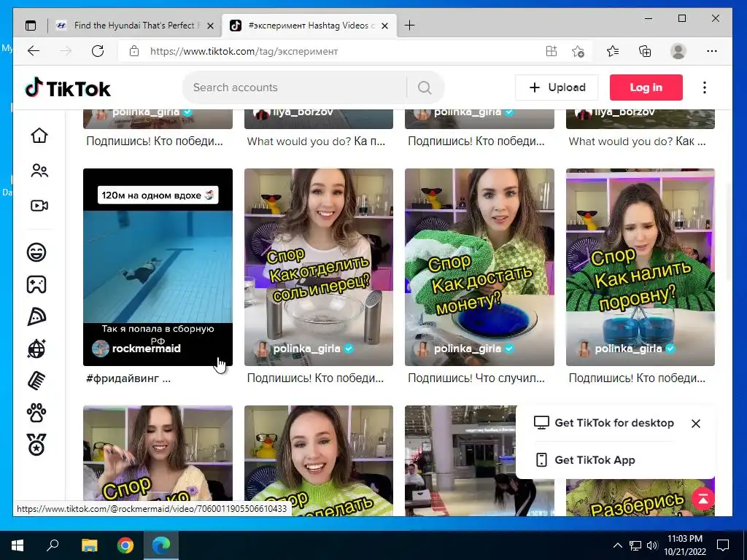Screen dimensions: 747x560
Task: Click the browser address bar URL
Action: coord(244,51)
